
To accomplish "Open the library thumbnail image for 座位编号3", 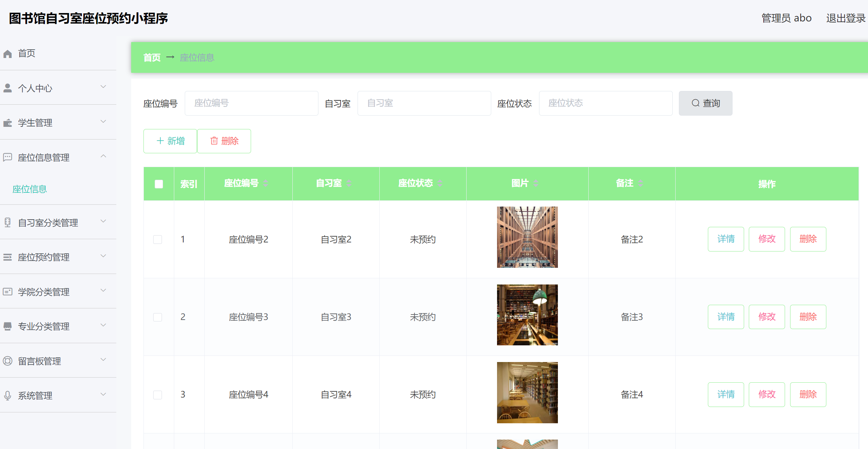I will pos(527,315).
